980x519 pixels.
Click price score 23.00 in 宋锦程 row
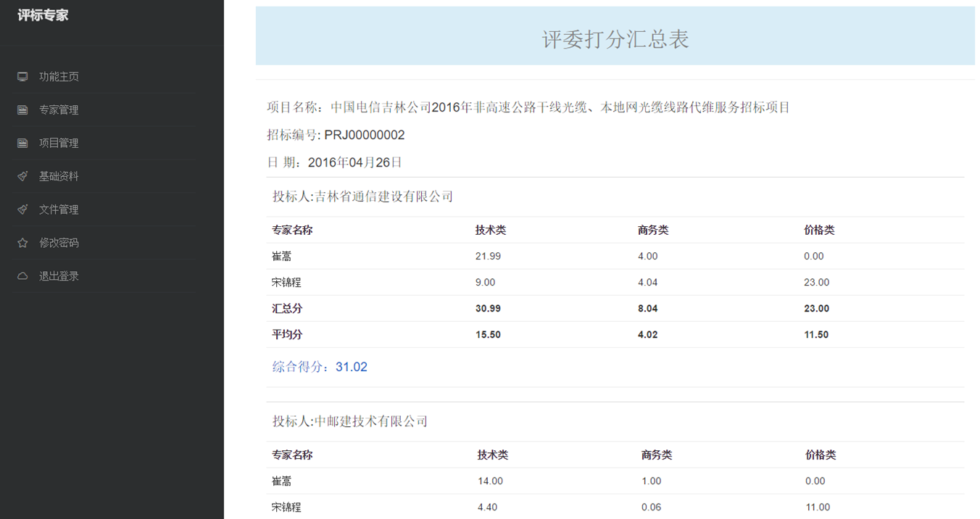817,283
